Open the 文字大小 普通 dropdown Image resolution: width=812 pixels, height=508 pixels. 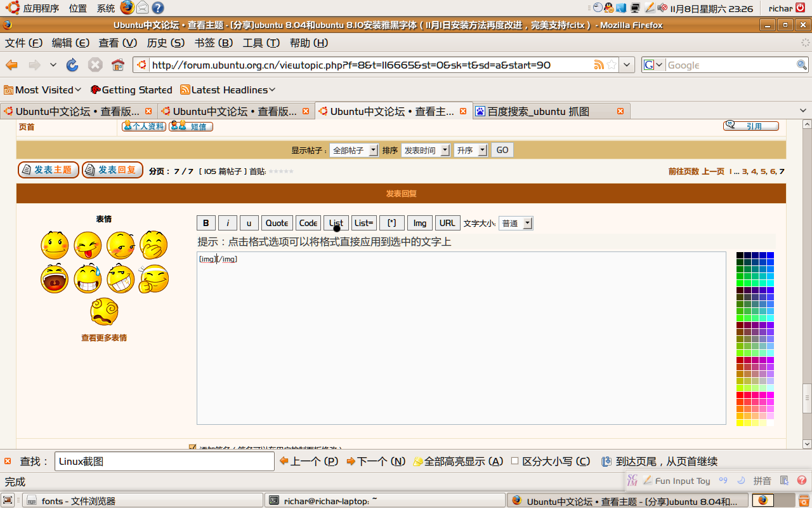(516, 223)
